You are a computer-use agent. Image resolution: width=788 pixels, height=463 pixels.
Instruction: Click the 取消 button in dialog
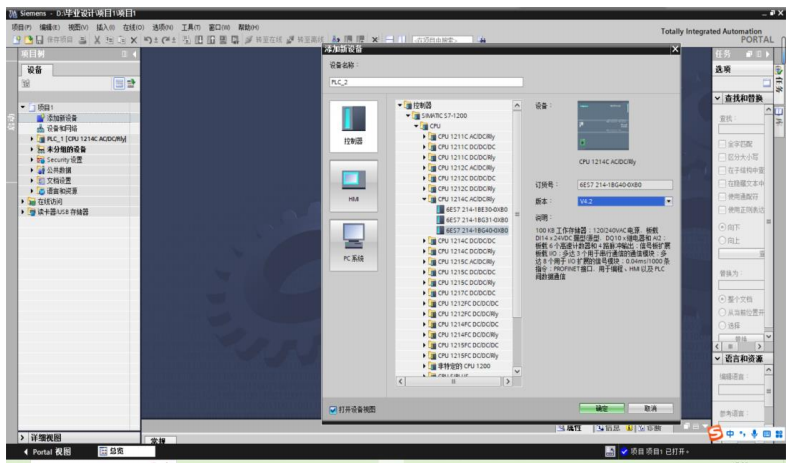(x=651, y=409)
